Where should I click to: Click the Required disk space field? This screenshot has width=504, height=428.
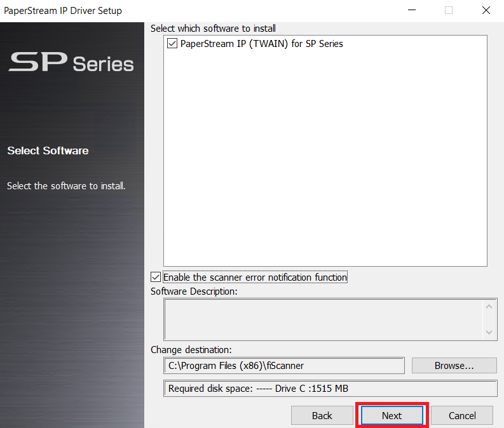[x=330, y=389]
